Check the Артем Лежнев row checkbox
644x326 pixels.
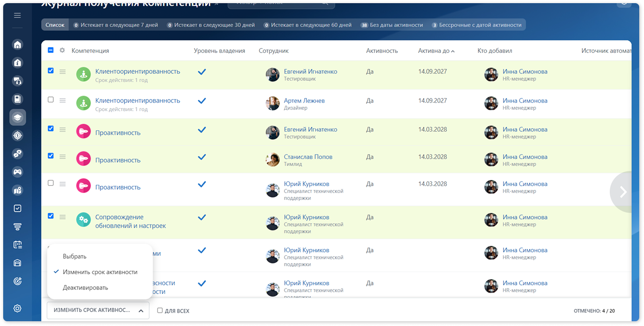tap(50, 100)
